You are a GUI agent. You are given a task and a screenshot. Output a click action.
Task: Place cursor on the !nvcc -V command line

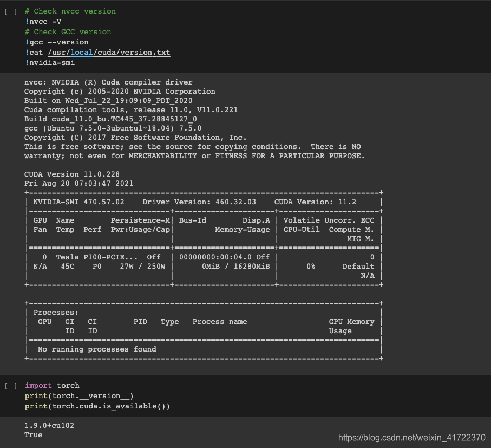point(42,21)
